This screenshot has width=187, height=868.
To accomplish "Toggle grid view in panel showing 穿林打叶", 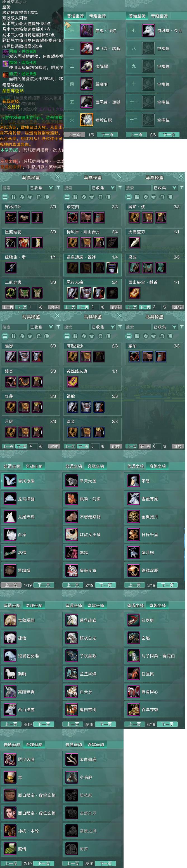I will [13, 197].
